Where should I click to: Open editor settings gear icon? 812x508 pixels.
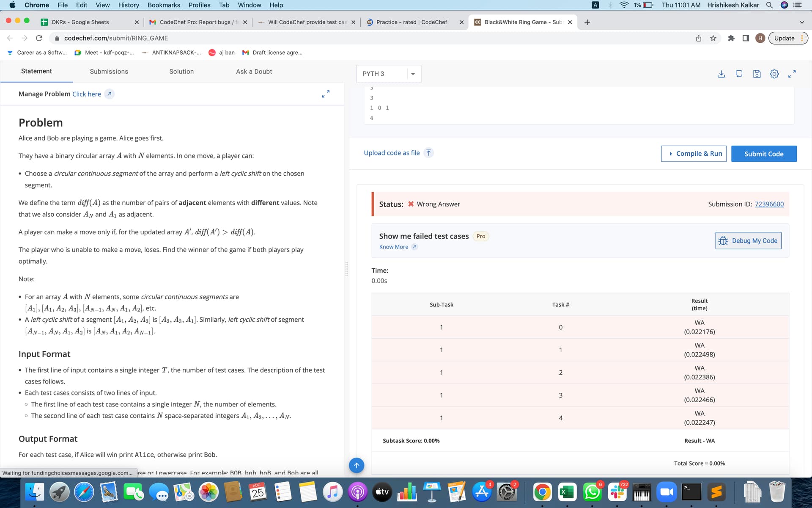pyautogui.click(x=774, y=74)
